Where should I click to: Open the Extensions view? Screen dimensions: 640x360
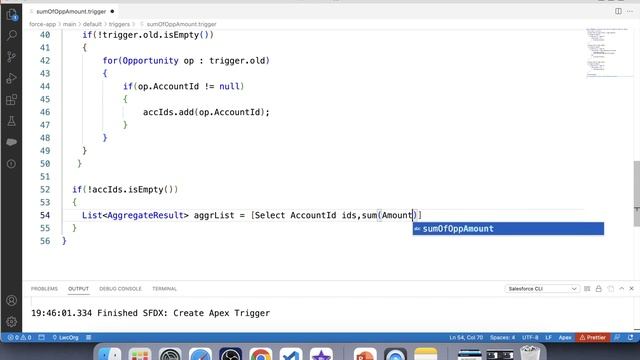[x=11, y=100]
